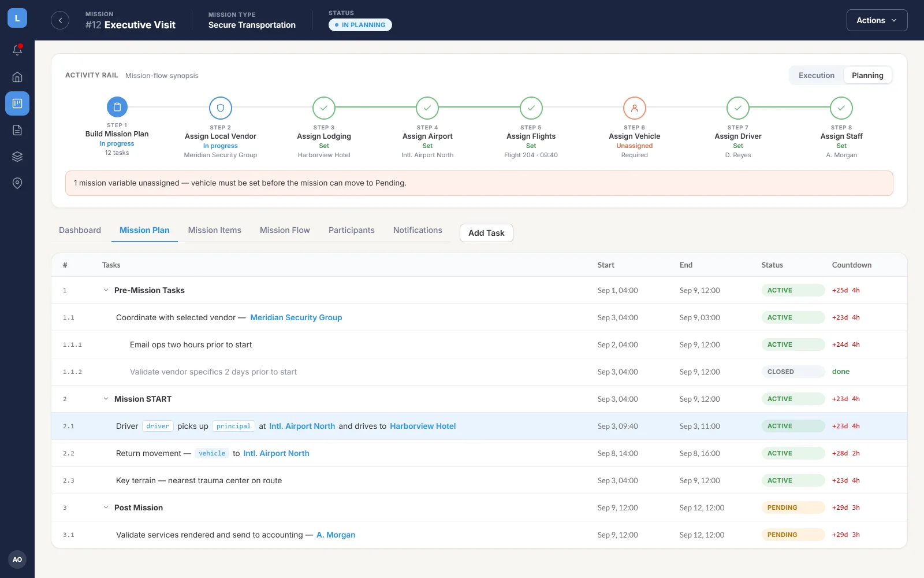Select Step 7 Assign Driver checkmark
The width and height of the screenshot is (924, 578).
(x=738, y=108)
